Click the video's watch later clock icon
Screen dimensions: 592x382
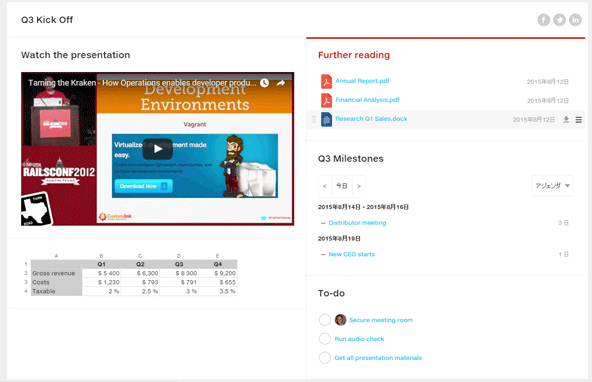264,83
